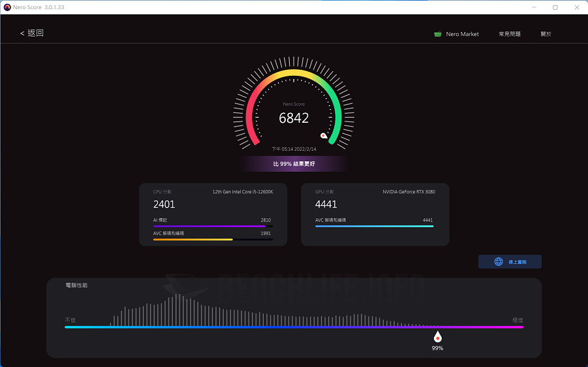Click the 不佳 label on the performance scale
588x367 pixels.
70,320
